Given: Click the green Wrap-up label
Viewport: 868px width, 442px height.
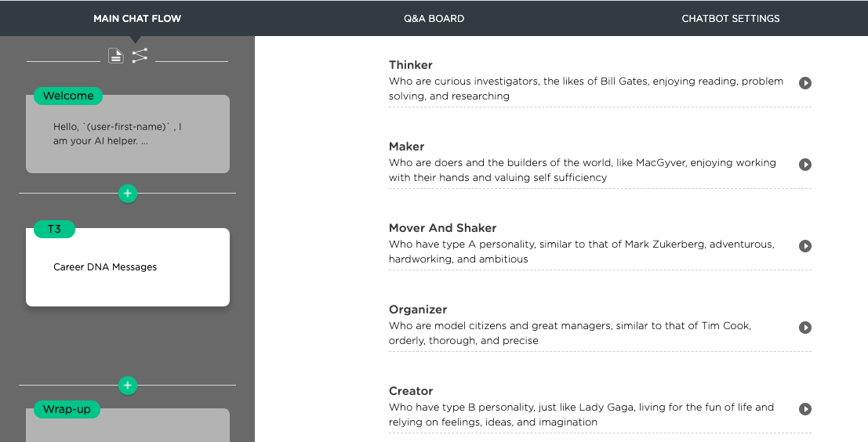Looking at the screenshot, I should [67, 409].
